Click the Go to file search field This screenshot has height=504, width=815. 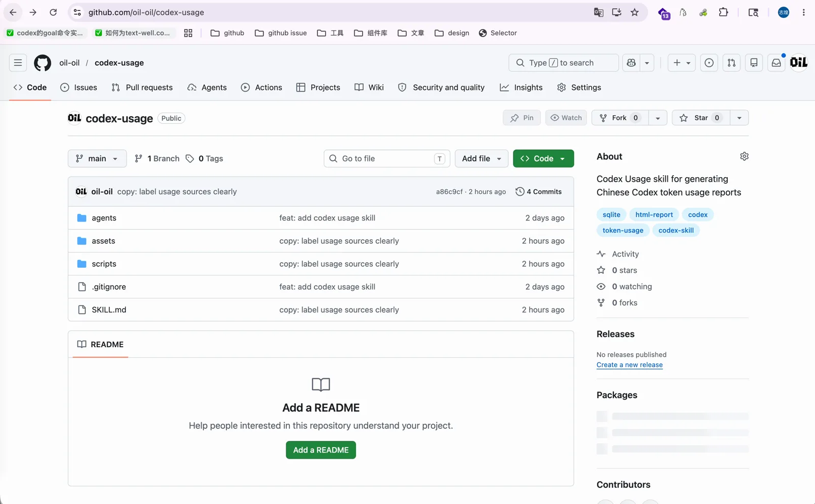point(387,158)
